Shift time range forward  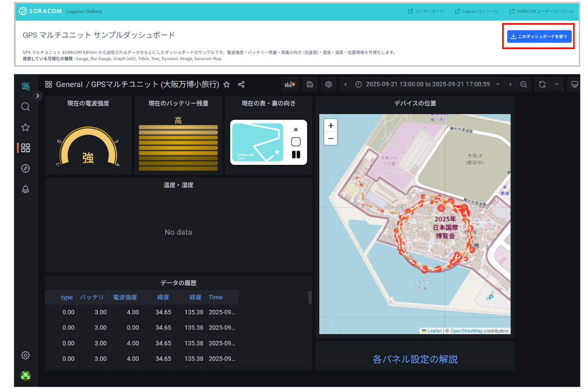pos(510,84)
